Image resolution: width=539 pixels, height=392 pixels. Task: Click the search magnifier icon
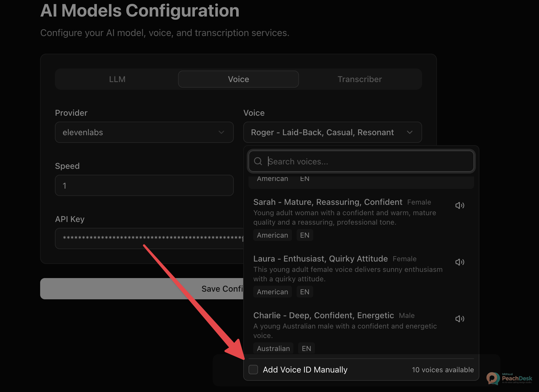pyautogui.click(x=258, y=161)
